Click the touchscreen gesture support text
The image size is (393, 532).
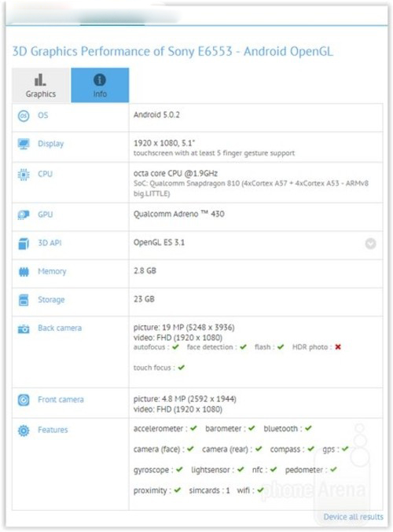(x=214, y=153)
